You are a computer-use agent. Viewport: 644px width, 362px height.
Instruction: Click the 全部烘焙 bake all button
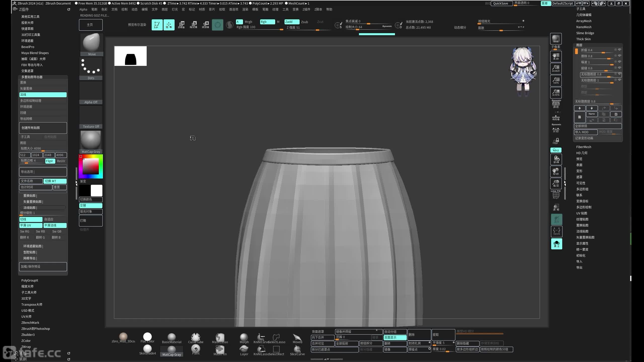tap(598, 126)
